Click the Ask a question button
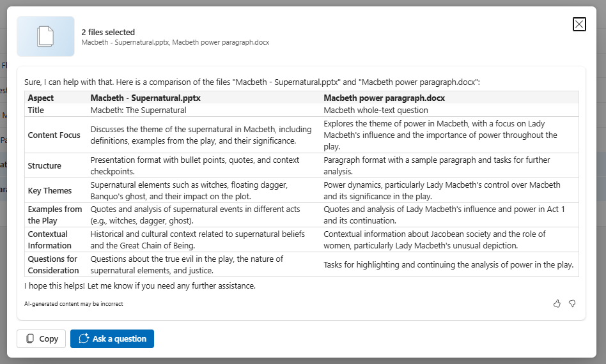The height and width of the screenshot is (364, 606). tap(112, 339)
